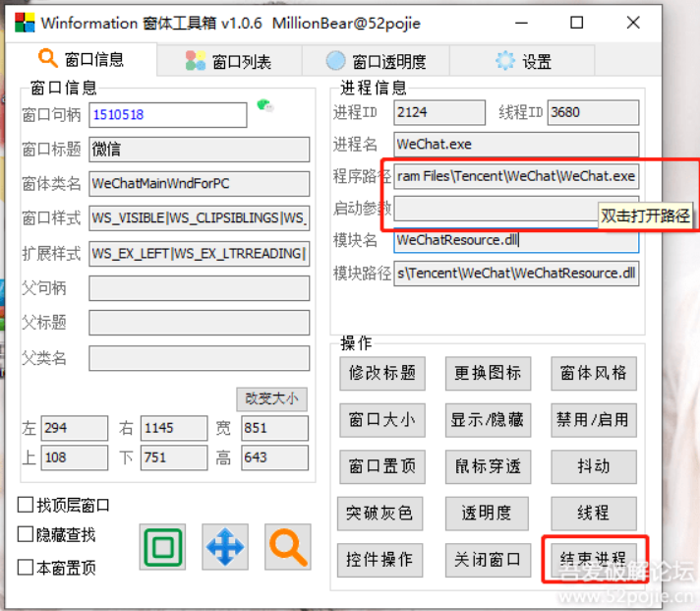Screen dimensions: 700x611
Task: Click the 透明度 button
Action: pyautogui.click(x=487, y=514)
